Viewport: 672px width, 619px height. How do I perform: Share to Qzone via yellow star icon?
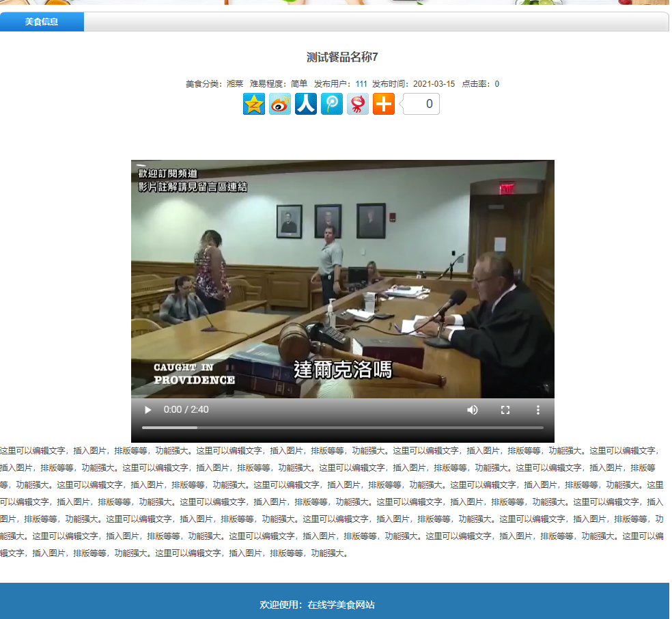pos(254,104)
